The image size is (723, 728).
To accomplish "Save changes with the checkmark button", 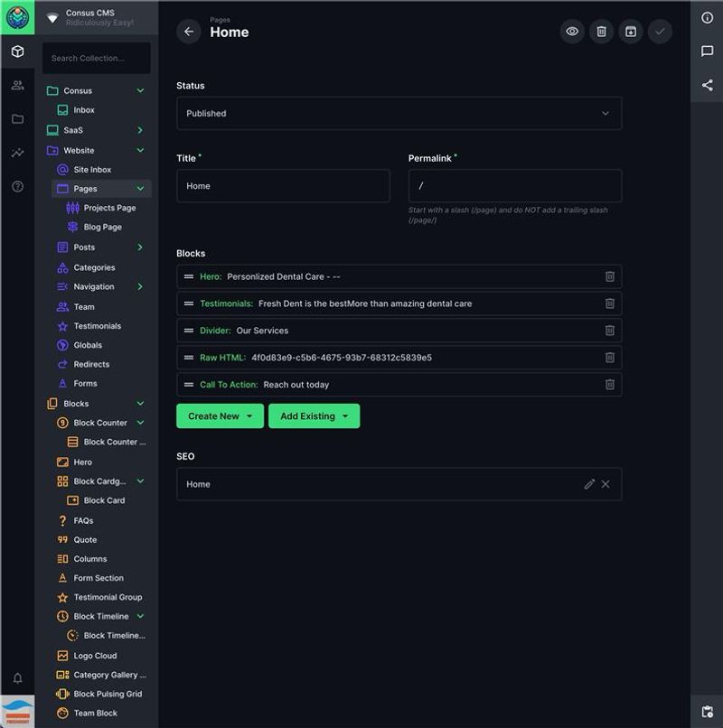I will pos(660,32).
